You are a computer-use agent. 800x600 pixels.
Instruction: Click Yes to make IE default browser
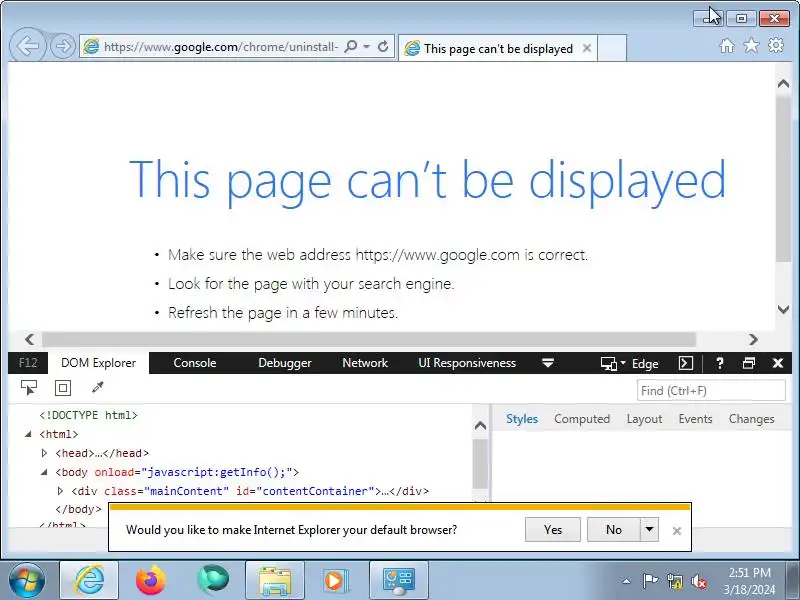point(553,530)
